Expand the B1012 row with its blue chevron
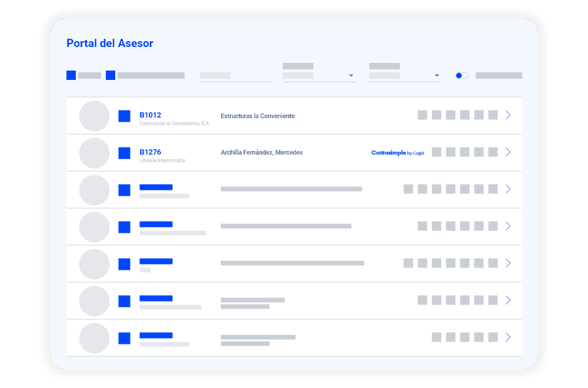The height and width of the screenshot is (388, 588). [508, 115]
